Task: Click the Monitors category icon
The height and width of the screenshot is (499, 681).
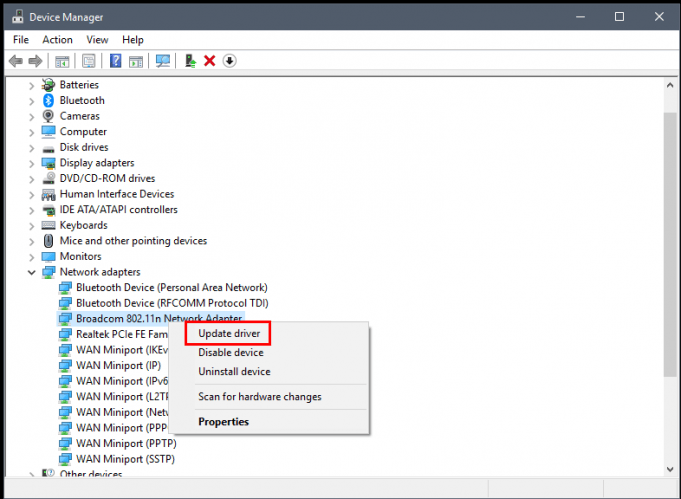Action: 48,257
